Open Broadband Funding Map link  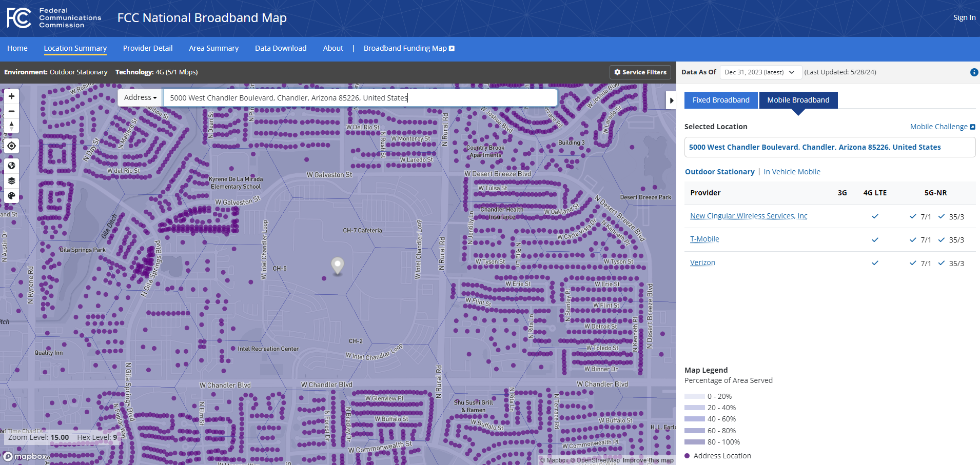[x=409, y=48]
